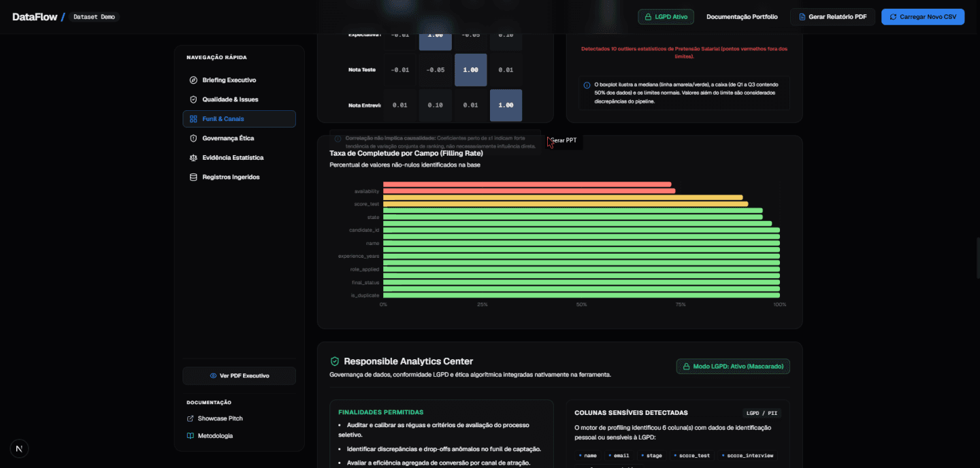
Task: Click the eye icon in Ver PDF Executivo
Action: (213, 375)
